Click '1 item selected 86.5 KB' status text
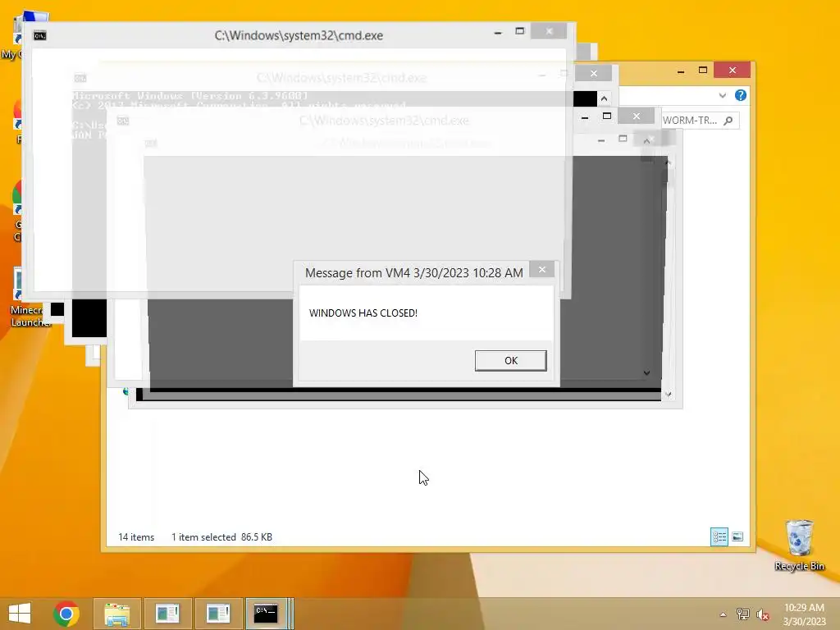840x630 pixels. click(221, 536)
